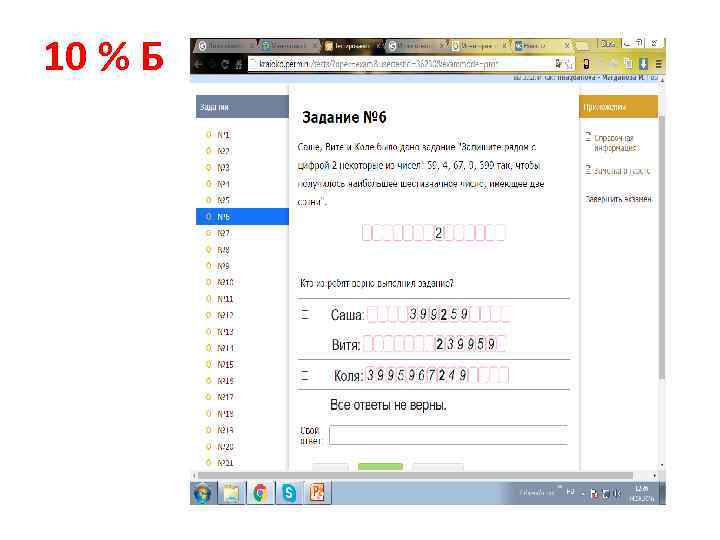Screen dimensions: 720x540
Task: Open PowerPoint from the taskbar
Action: (x=318, y=493)
